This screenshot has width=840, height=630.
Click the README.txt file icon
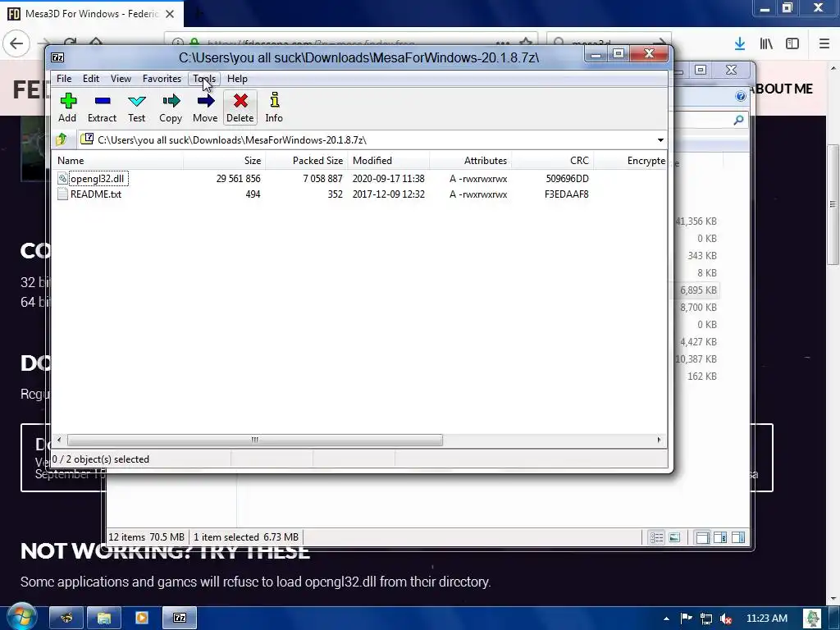62,194
